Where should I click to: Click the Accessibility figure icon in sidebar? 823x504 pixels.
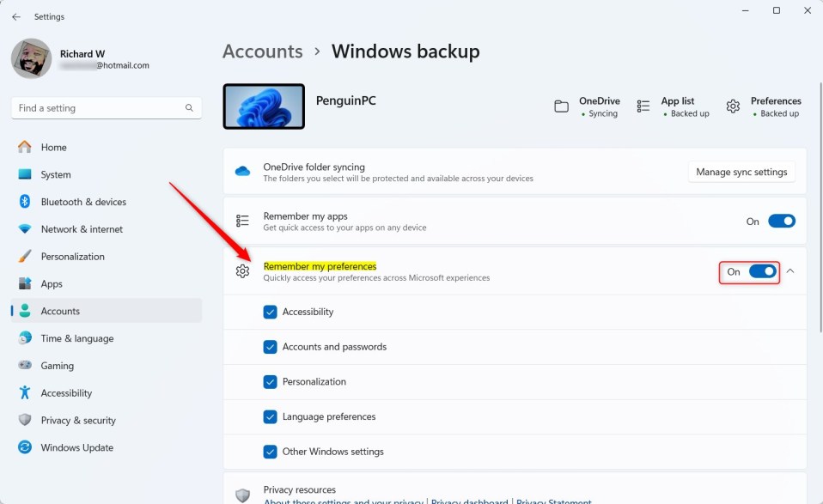(x=25, y=392)
